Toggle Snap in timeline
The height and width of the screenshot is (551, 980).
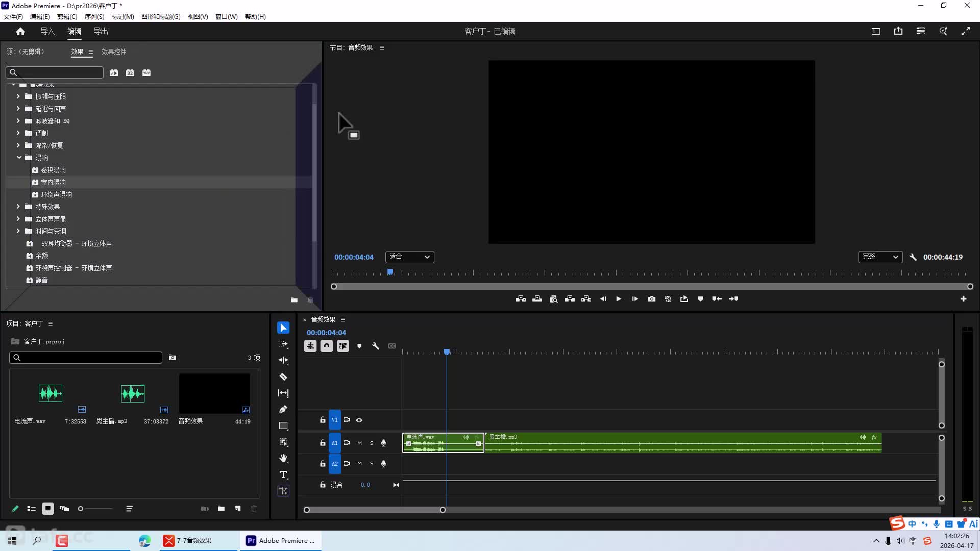coord(327,346)
